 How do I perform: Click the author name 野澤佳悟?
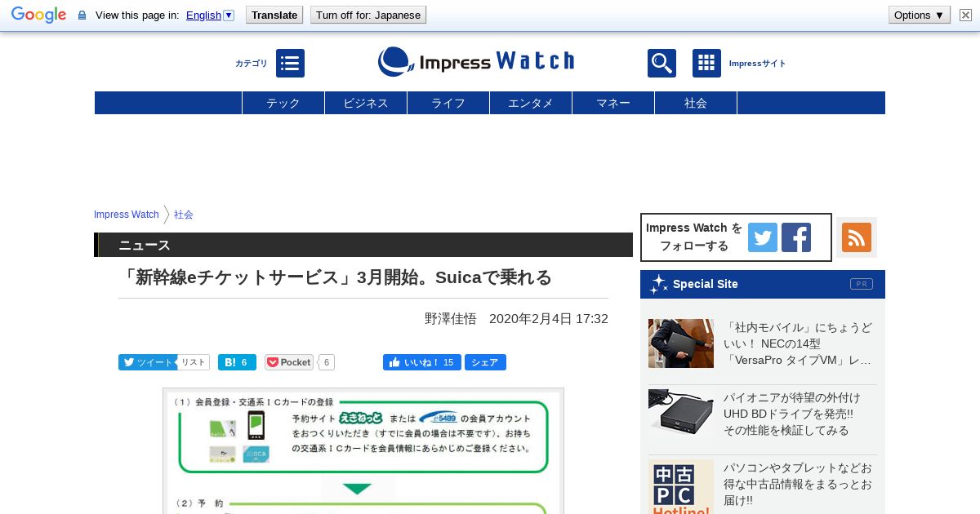451,318
